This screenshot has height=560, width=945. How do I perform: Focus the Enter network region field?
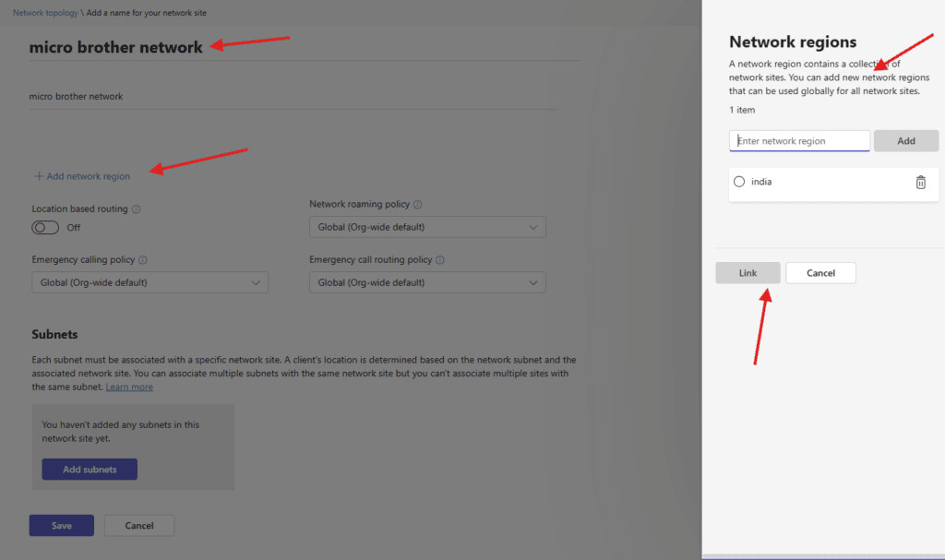click(x=799, y=141)
